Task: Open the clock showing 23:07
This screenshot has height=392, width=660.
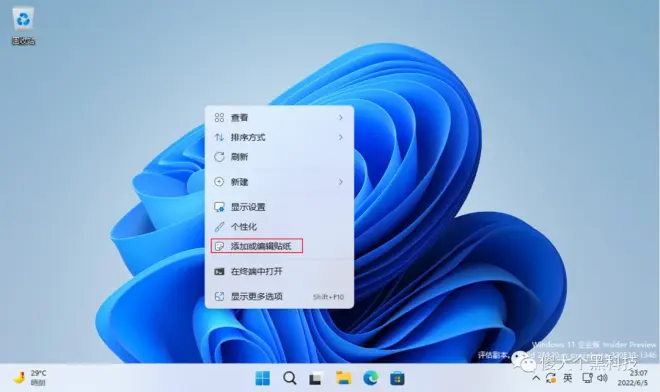Action: coord(633,378)
